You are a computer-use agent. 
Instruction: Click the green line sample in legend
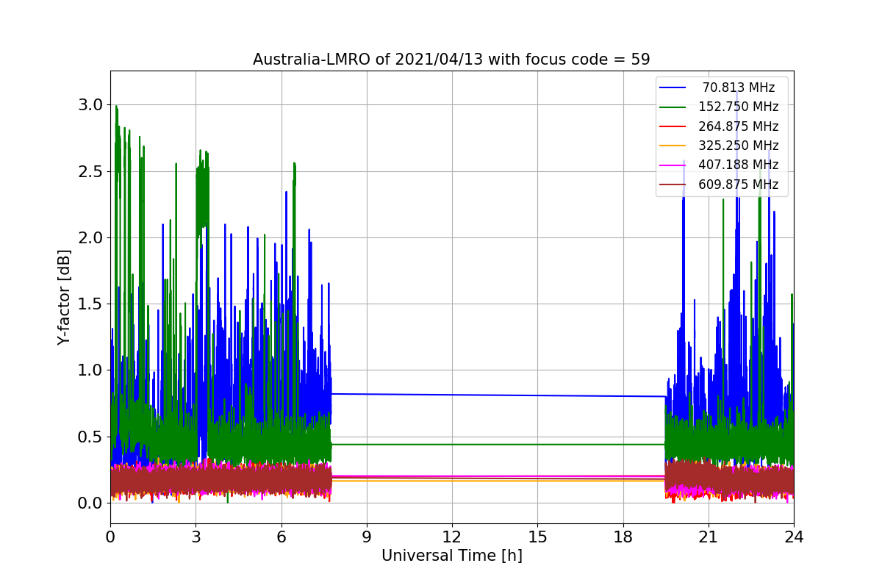coord(673,107)
